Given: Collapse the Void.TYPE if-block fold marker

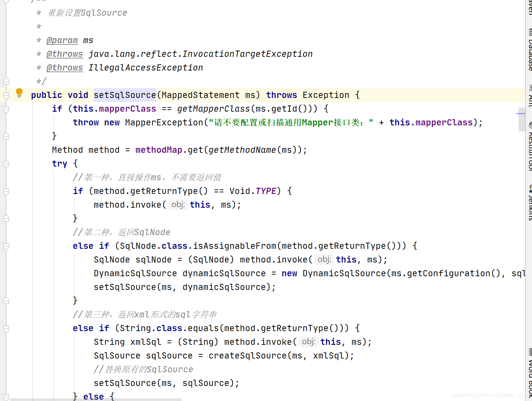Looking at the screenshot, I should pos(6,191).
